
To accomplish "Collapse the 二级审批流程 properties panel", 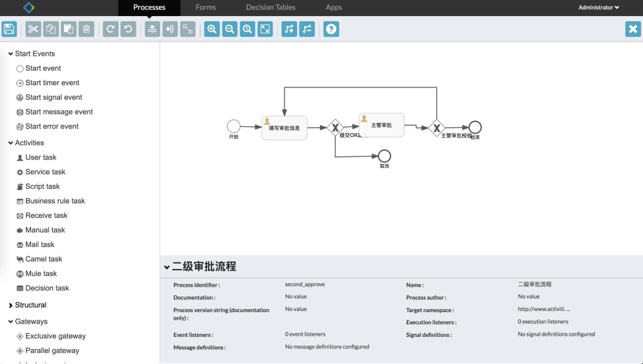I will pyautogui.click(x=167, y=267).
